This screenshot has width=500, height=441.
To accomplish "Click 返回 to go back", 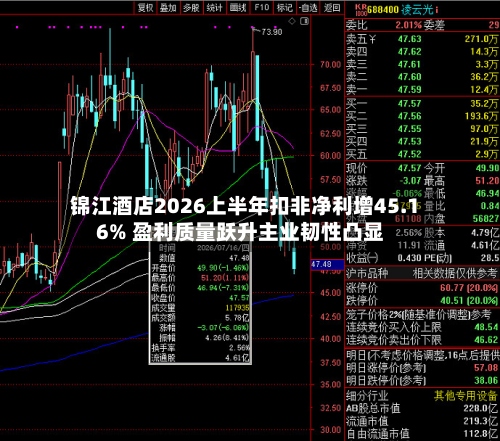I will click(332, 8).
